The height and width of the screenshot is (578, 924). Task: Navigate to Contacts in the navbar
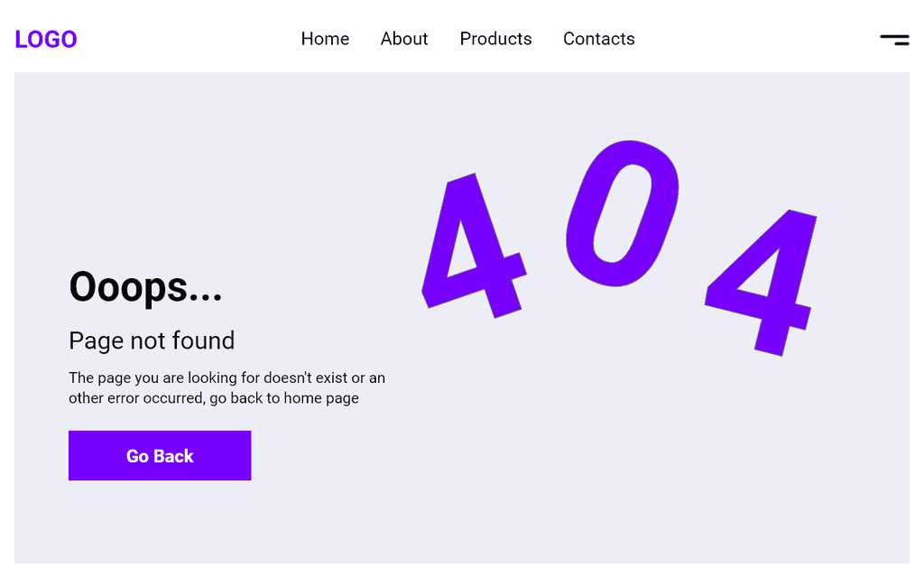tap(599, 39)
